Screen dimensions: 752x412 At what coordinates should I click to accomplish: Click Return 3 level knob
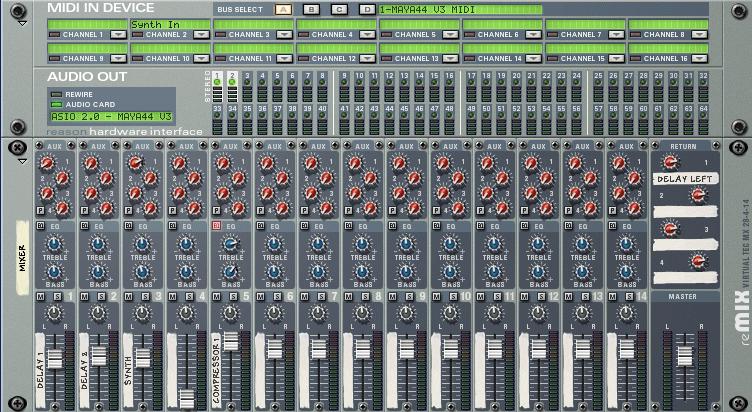click(x=670, y=229)
